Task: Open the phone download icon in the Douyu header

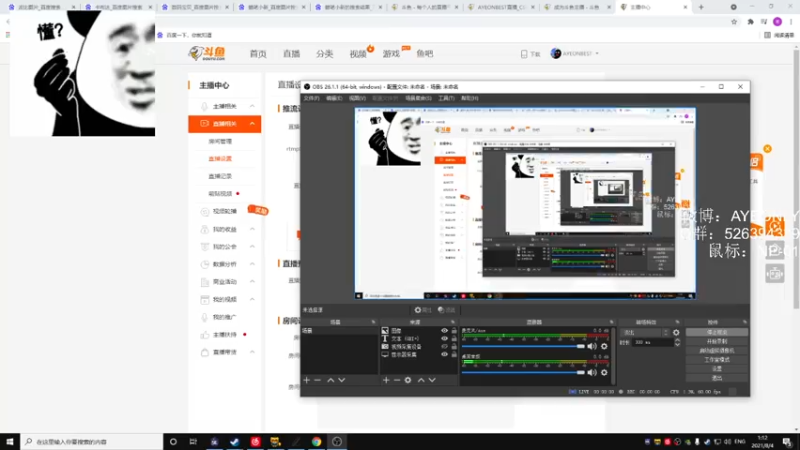Action: pos(524,54)
